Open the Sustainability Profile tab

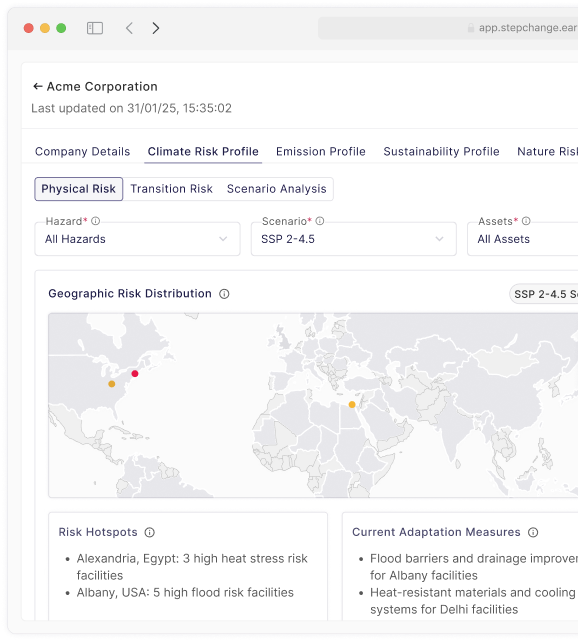click(441, 152)
